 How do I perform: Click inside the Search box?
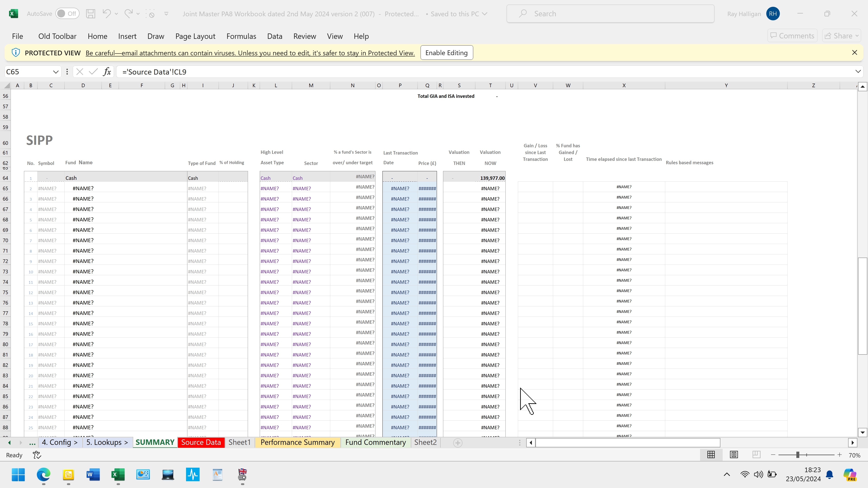610,14
